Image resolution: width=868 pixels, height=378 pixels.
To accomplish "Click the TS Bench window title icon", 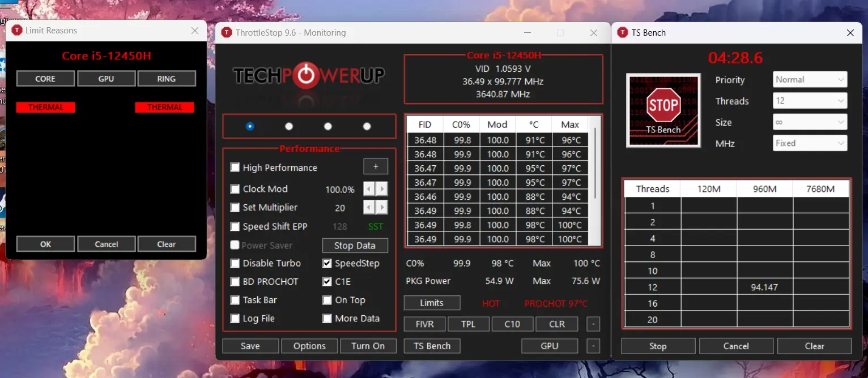I will (622, 33).
